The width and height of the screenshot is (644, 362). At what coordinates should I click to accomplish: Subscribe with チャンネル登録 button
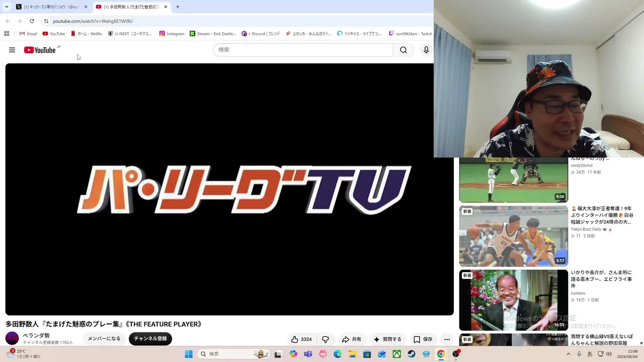[150, 339]
